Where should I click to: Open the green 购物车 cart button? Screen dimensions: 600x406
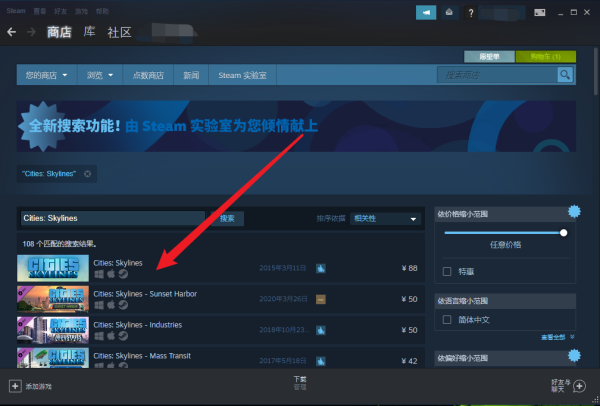[546, 57]
